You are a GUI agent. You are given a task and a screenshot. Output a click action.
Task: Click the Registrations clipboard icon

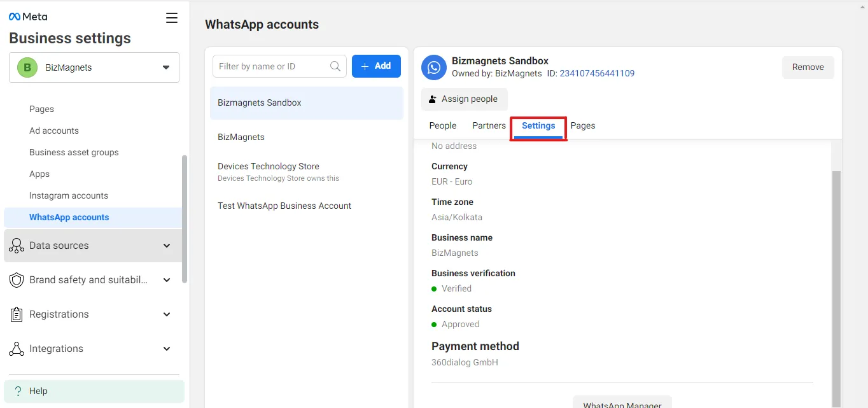(x=17, y=314)
